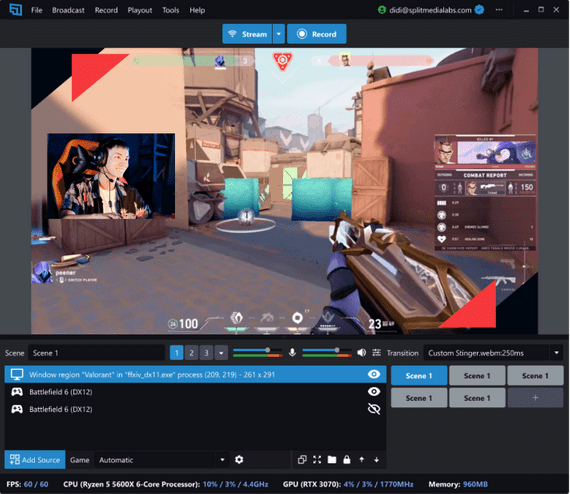Click the didi@splitmedialabs.com account label
This screenshot has height=494, width=570.
click(430, 10)
